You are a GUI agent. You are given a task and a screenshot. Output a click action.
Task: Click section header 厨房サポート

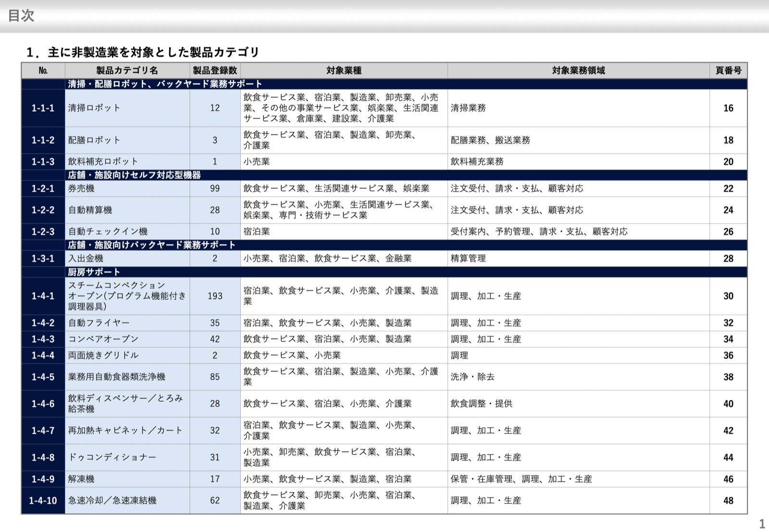(x=94, y=272)
